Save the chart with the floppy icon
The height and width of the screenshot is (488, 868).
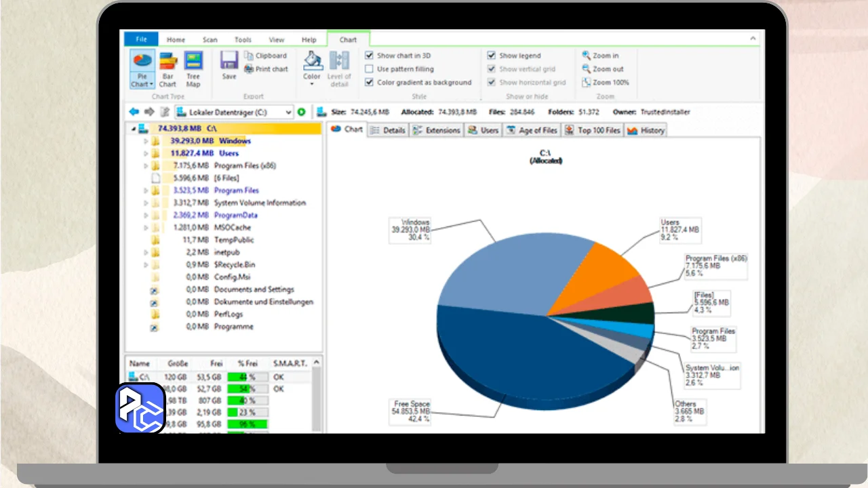pyautogui.click(x=229, y=61)
